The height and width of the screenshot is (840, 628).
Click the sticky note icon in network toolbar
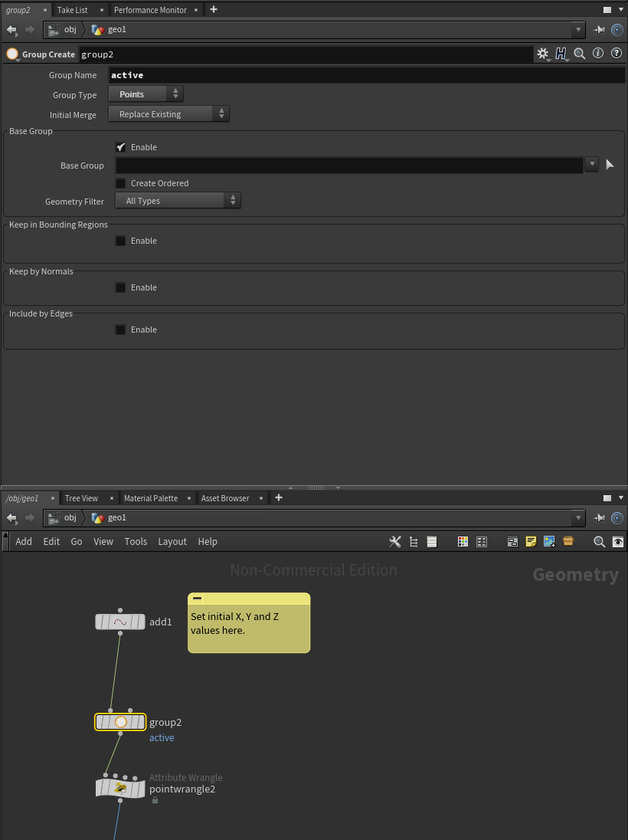click(x=531, y=542)
